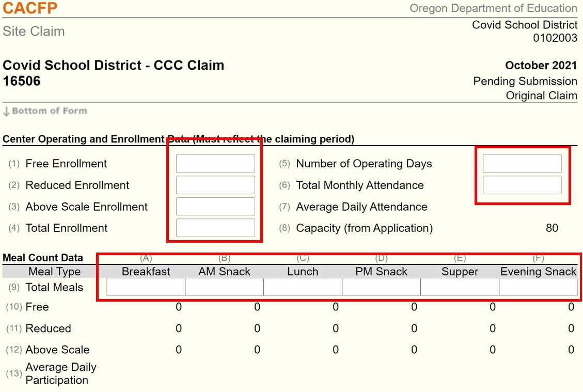Click the Breakfast Total Meals input box
Image resolution: width=583 pixels, height=392 pixels.
point(145,286)
